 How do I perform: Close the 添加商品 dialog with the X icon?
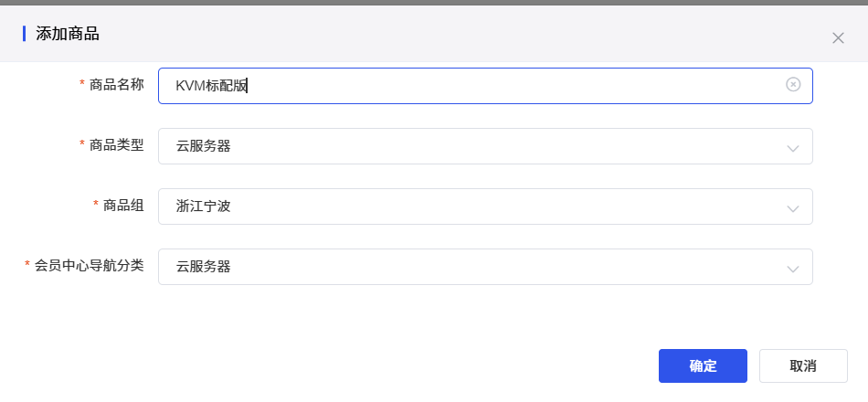(x=838, y=37)
